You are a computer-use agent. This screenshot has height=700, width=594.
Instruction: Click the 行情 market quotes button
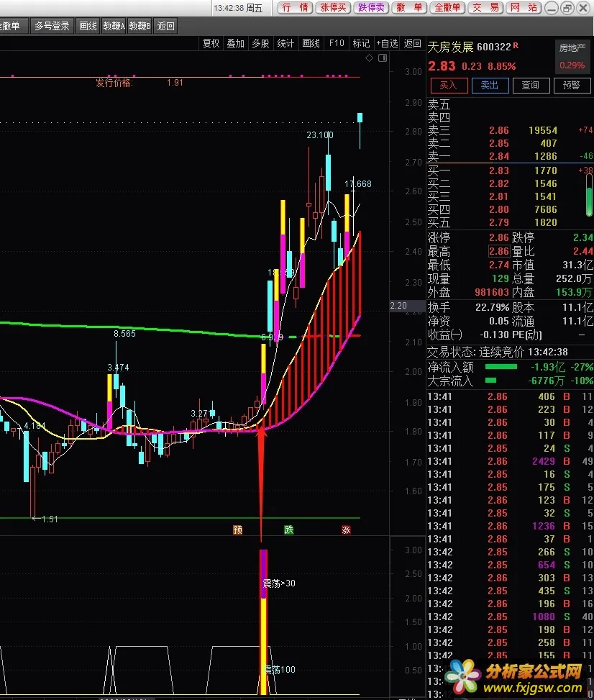point(295,8)
